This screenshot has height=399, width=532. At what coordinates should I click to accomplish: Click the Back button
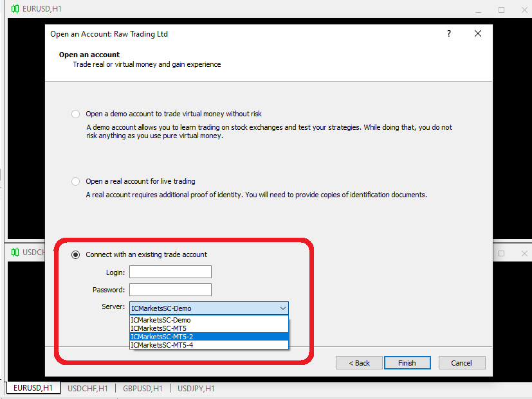[358, 362]
